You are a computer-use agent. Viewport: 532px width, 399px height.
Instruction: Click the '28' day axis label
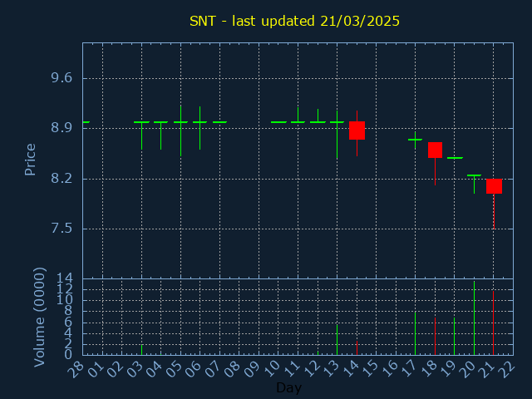76,369
